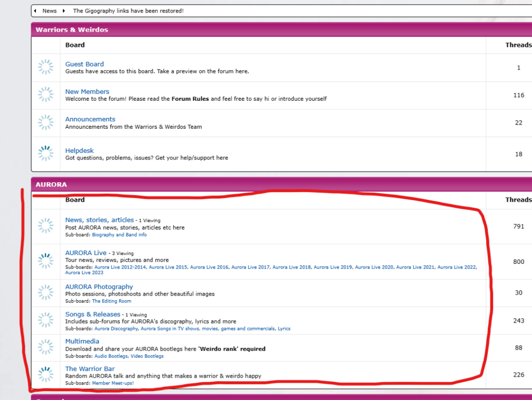Open the Audio Bootlegs sub-board

click(111, 356)
